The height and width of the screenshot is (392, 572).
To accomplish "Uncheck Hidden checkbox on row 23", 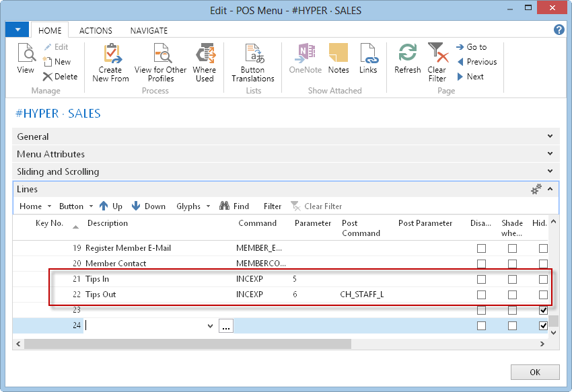I will (x=543, y=310).
